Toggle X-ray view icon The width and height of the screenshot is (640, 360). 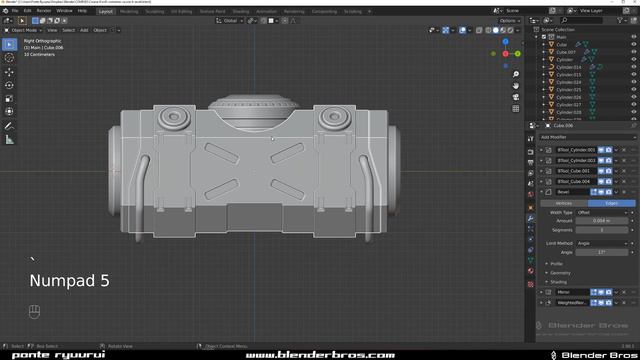point(479,30)
